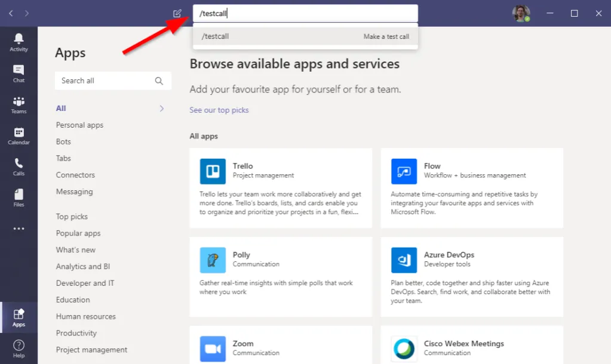The width and height of the screenshot is (611, 364).
Task: Click the Cisco Webex Meetings icon
Action: [x=404, y=349]
